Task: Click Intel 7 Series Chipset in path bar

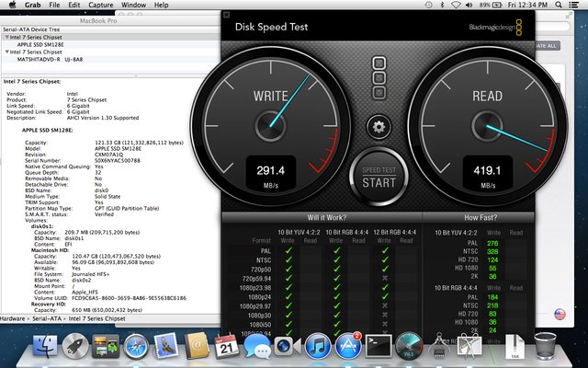Action: 96,319
